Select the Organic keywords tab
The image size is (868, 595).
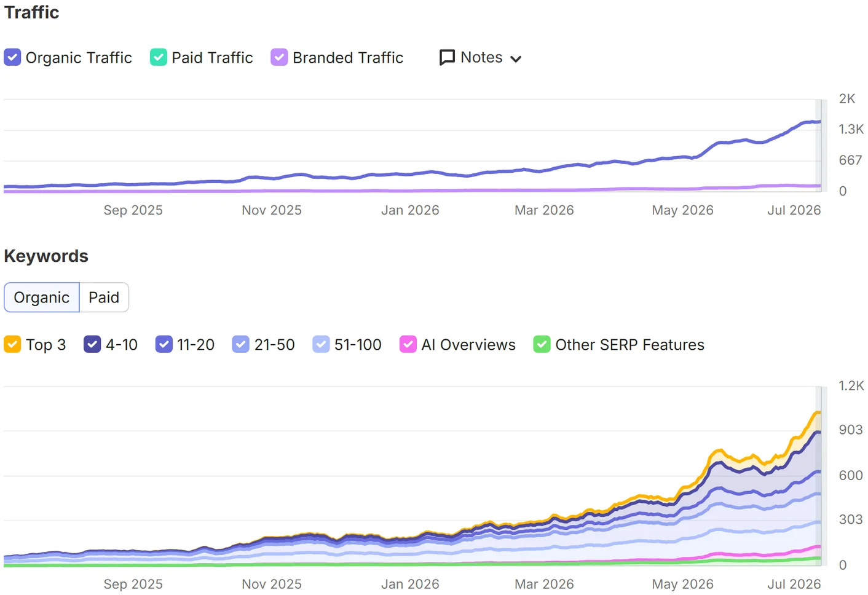pos(42,297)
